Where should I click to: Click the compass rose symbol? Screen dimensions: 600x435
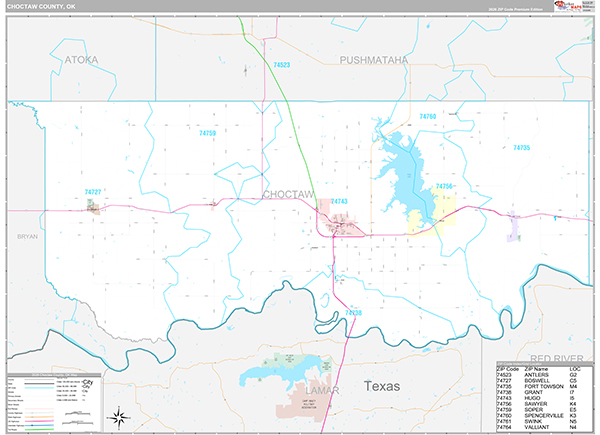[119, 417]
